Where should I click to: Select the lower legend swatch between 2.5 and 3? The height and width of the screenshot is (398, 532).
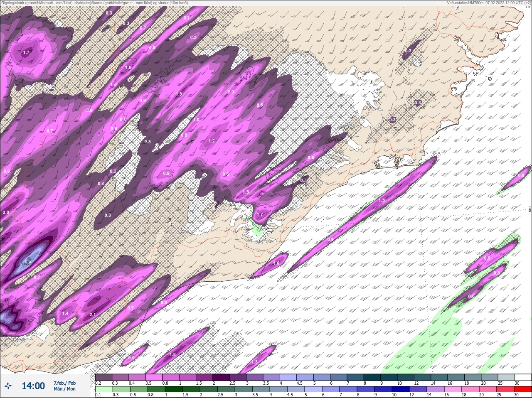point(226,389)
